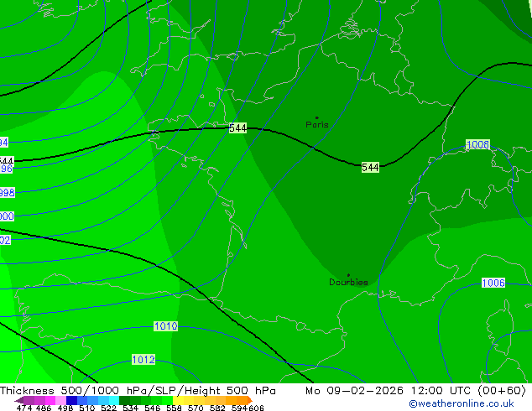Click the map title 'Thickness 500/1000 hPa/SLP/Height 500 hPa'
The height and width of the screenshot is (411, 532).
tap(138, 391)
